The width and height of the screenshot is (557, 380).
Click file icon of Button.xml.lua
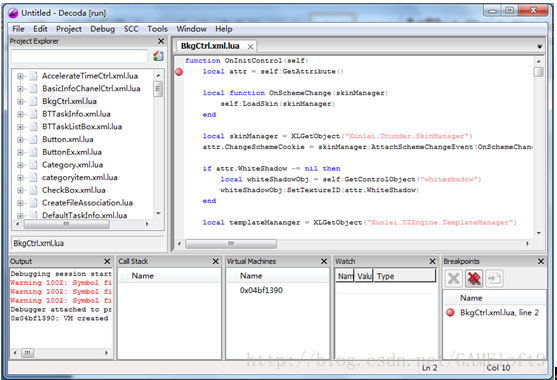(x=33, y=139)
